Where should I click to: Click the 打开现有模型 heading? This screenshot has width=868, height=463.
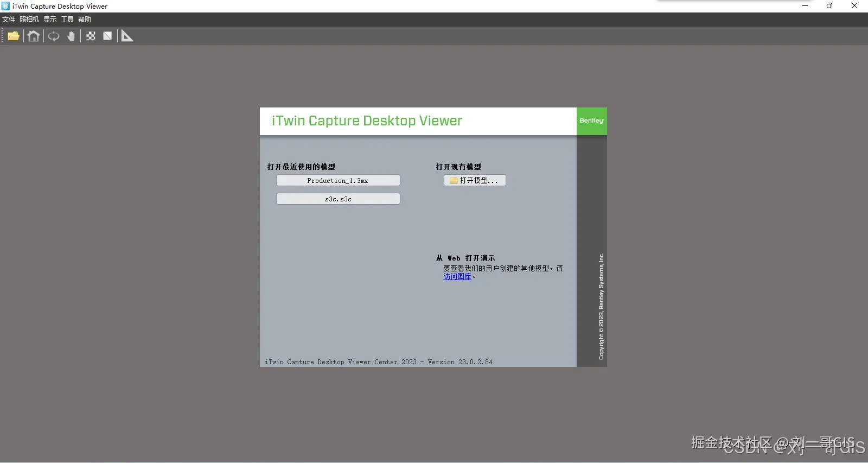[x=458, y=167]
